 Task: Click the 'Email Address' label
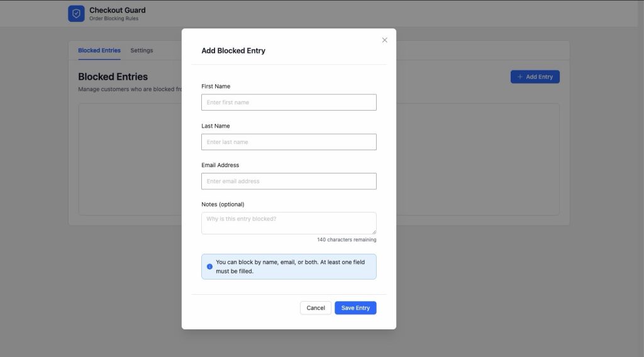coord(220,165)
